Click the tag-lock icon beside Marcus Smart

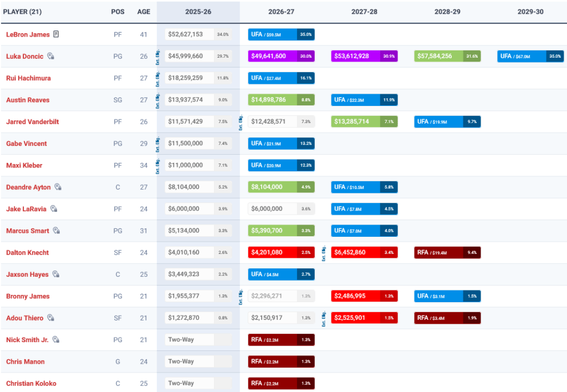point(56,231)
